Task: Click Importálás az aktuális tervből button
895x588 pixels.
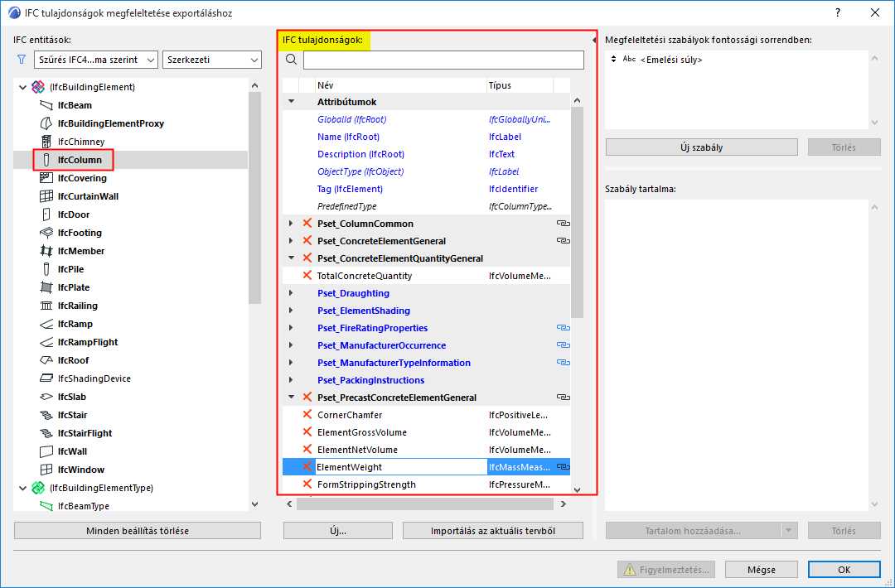Action: pyautogui.click(x=493, y=531)
